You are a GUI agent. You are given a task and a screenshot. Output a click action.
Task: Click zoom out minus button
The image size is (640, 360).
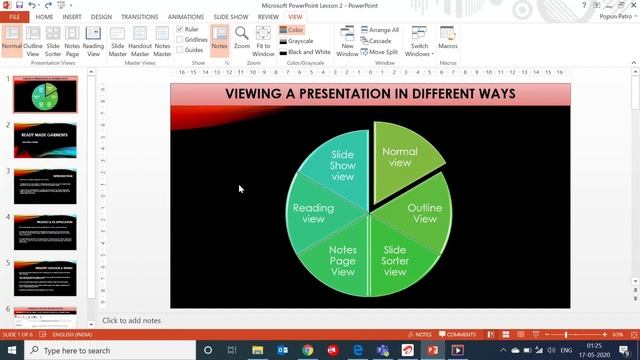coord(547,334)
